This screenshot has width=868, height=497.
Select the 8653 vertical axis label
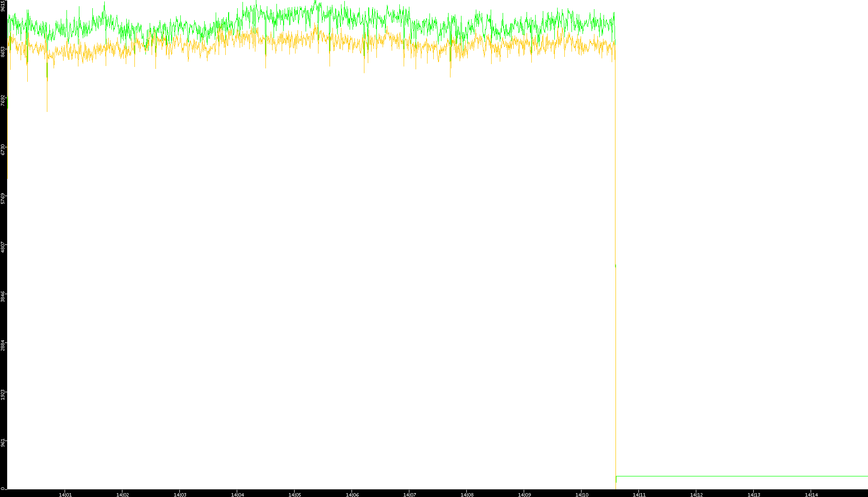click(x=3, y=52)
